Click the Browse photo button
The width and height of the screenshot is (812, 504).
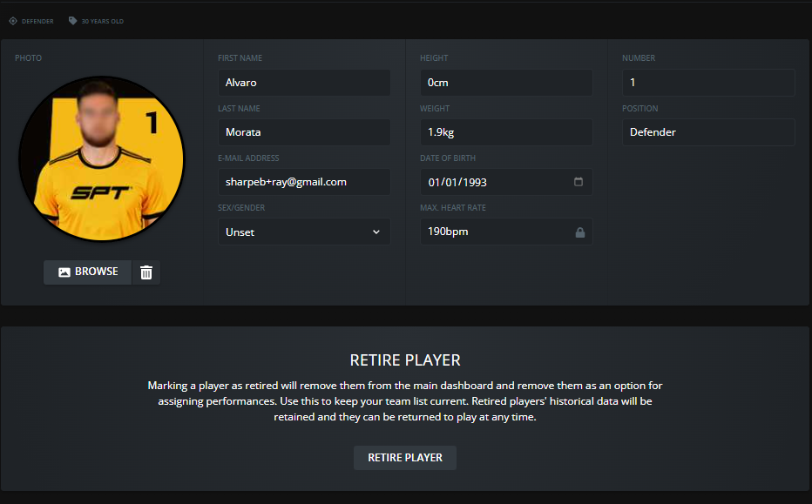pos(87,272)
